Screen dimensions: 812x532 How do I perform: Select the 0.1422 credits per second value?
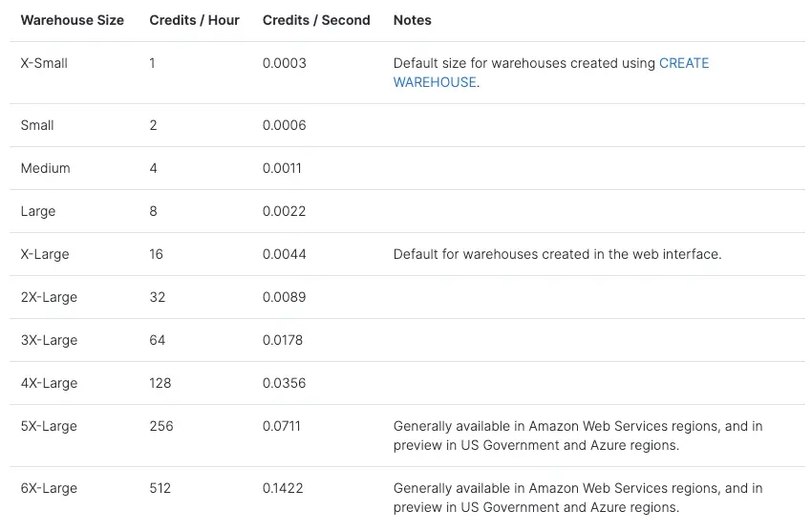point(283,488)
